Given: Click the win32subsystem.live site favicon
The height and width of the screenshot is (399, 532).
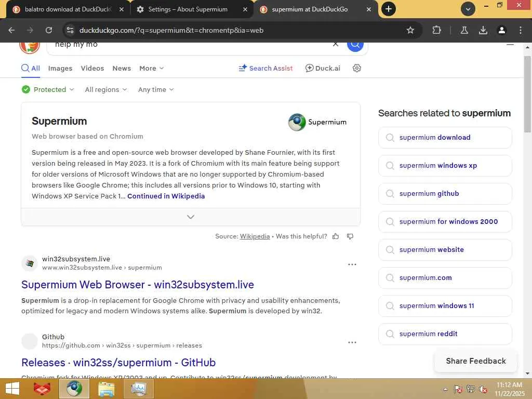Looking at the screenshot, I should pos(30,263).
